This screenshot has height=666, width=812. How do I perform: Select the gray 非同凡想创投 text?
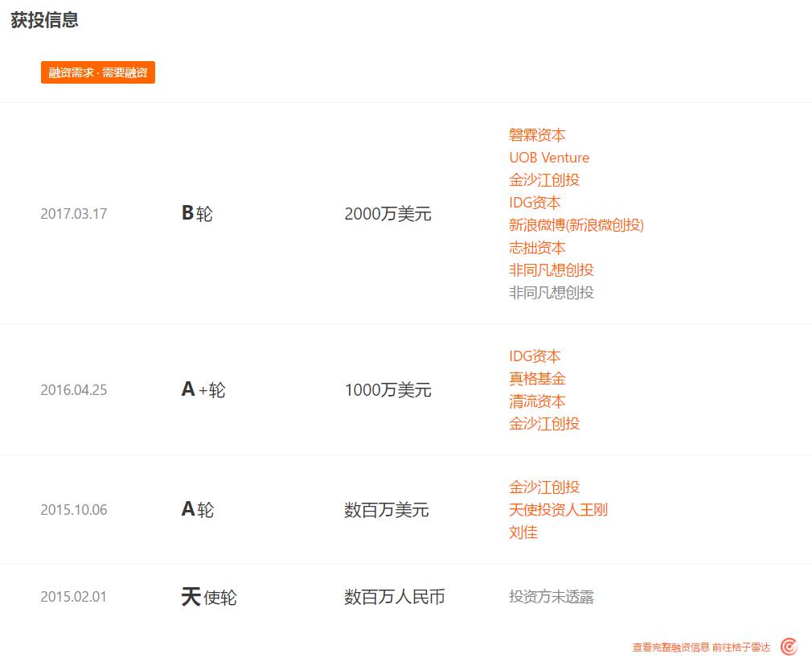pyautogui.click(x=552, y=292)
